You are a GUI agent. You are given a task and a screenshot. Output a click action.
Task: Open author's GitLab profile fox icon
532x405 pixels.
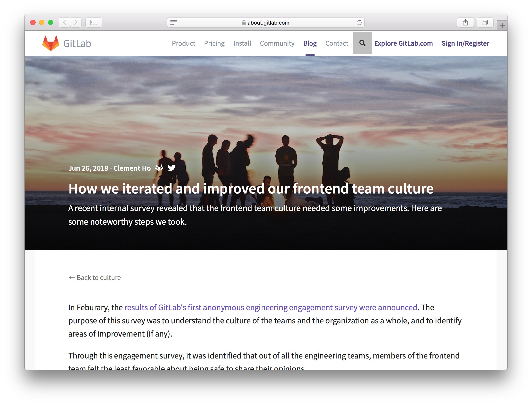(159, 168)
